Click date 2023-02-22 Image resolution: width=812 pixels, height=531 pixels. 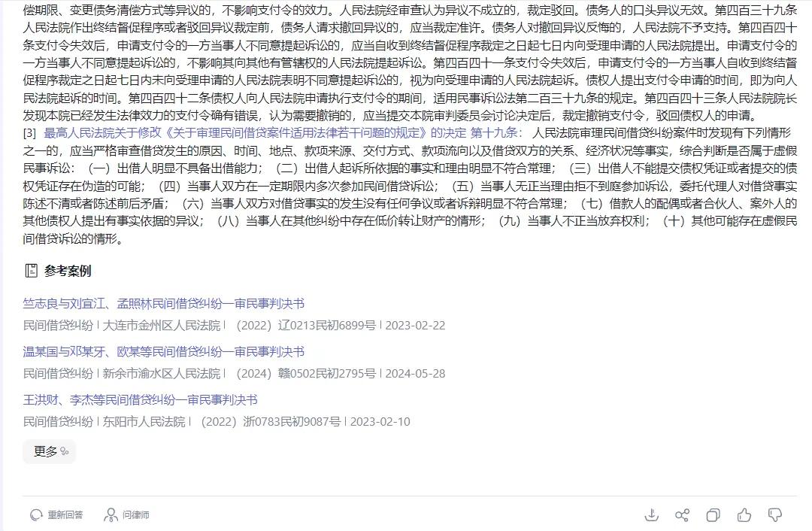point(415,326)
